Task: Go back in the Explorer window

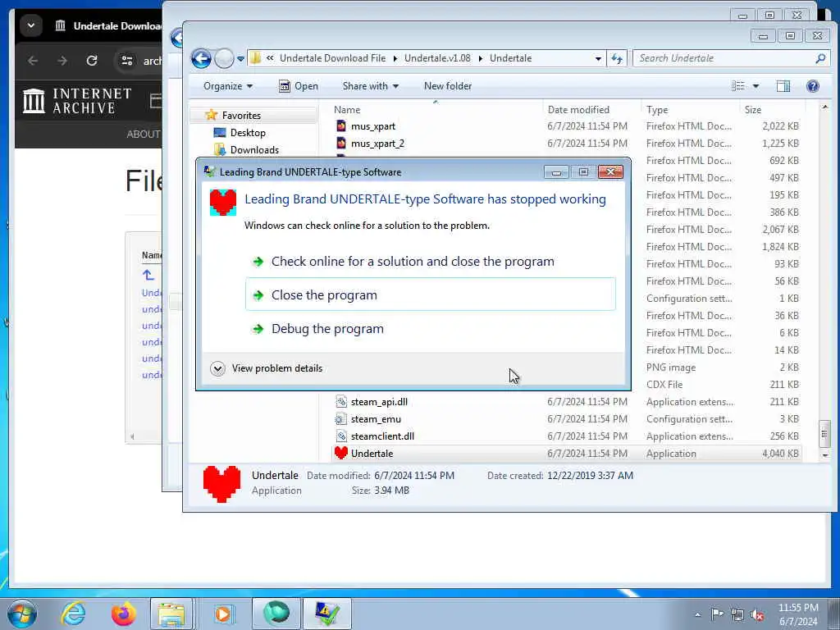Action: click(202, 58)
